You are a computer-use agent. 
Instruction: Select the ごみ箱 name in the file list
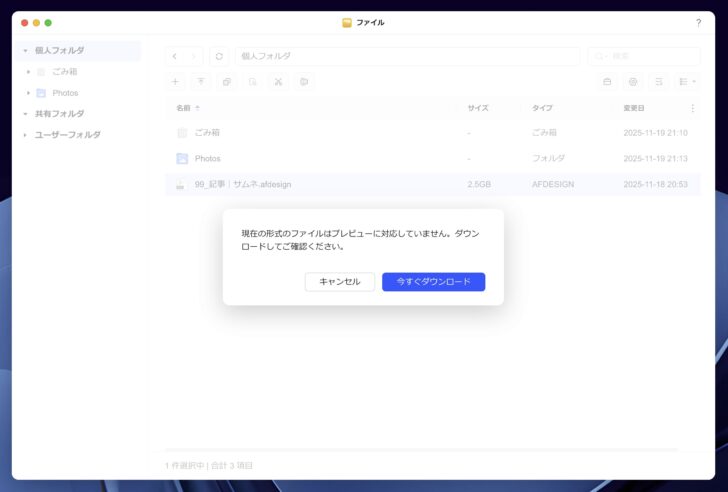click(x=207, y=133)
